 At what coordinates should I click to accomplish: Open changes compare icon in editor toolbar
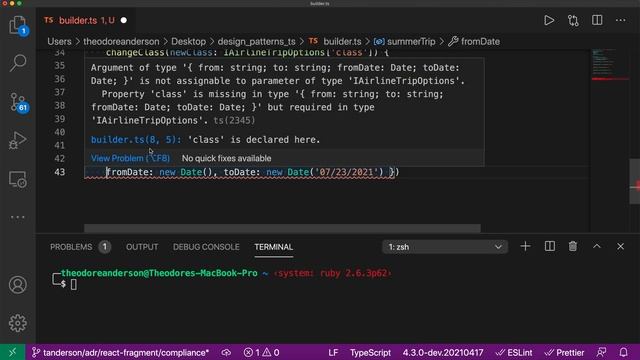pos(573,20)
